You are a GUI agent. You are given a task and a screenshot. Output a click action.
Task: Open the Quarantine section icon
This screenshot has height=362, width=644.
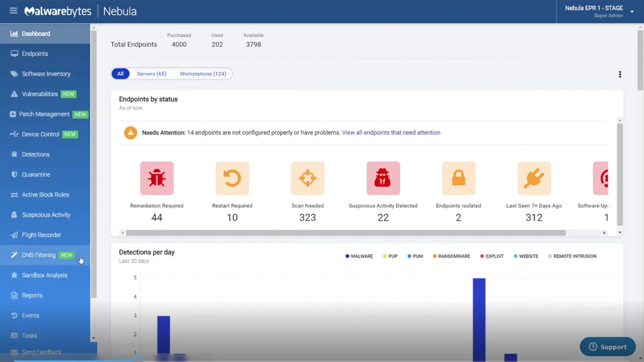point(14,174)
